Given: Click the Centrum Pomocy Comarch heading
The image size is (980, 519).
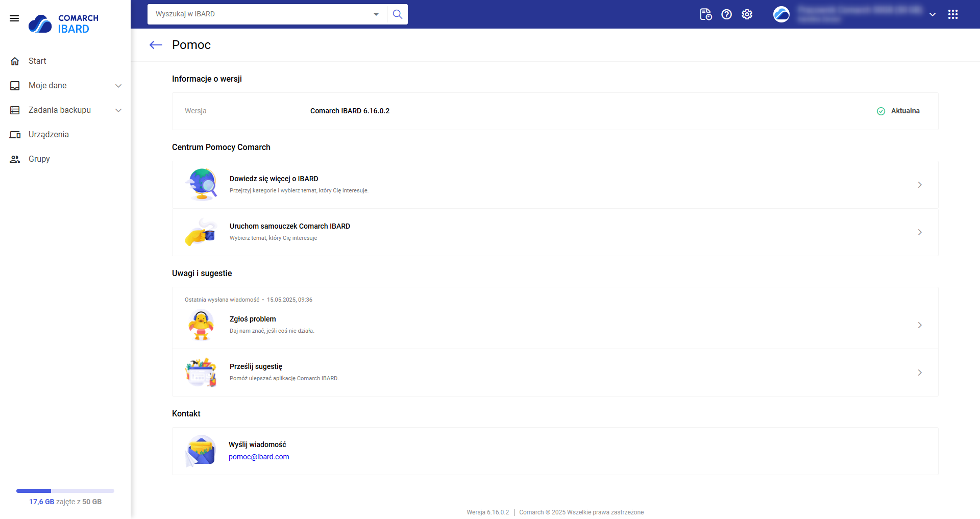Looking at the screenshot, I should tap(221, 147).
